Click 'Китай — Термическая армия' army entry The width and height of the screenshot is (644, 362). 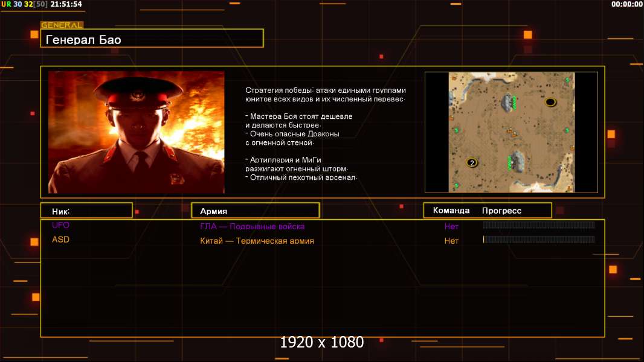pos(257,241)
